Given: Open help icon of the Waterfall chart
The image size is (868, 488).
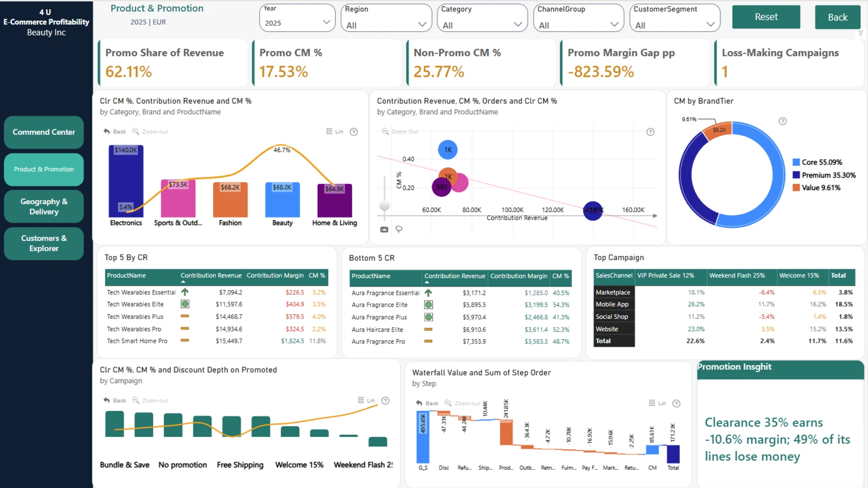Looking at the screenshot, I should tap(677, 404).
